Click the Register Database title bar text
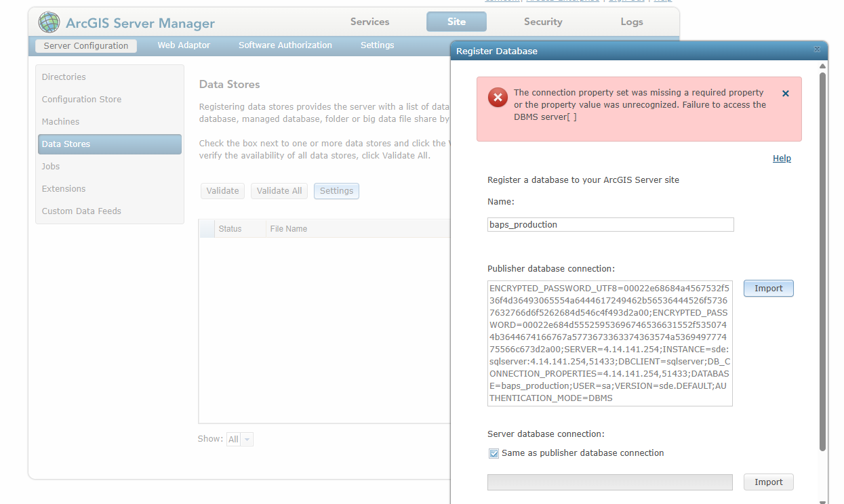The width and height of the screenshot is (844, 504). coord(496,51)
